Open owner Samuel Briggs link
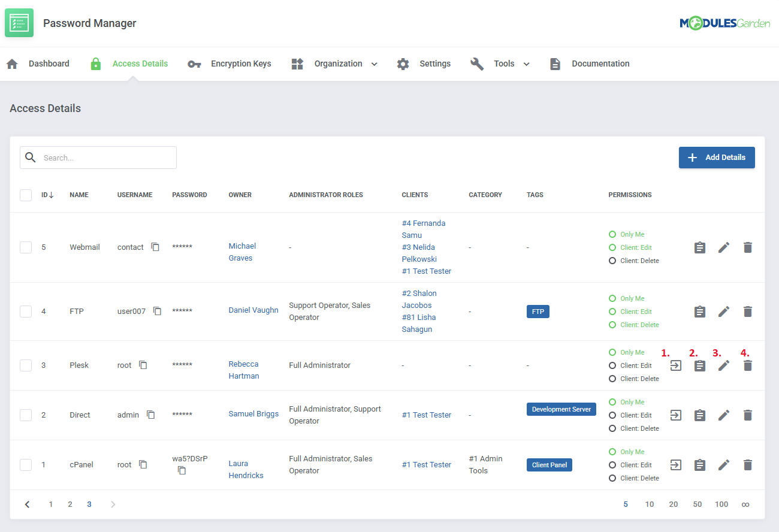Image resolution: width=779 pixels, height=532 pixels. 253,414
